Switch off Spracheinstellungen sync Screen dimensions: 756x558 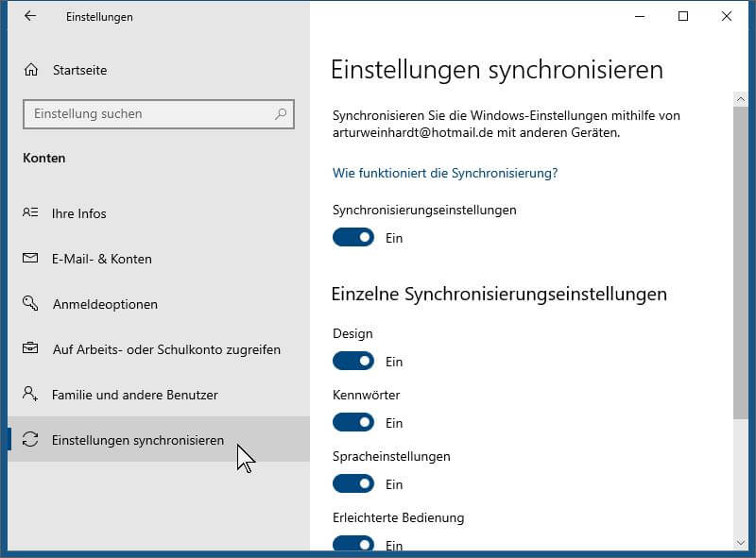coord(352,483)
